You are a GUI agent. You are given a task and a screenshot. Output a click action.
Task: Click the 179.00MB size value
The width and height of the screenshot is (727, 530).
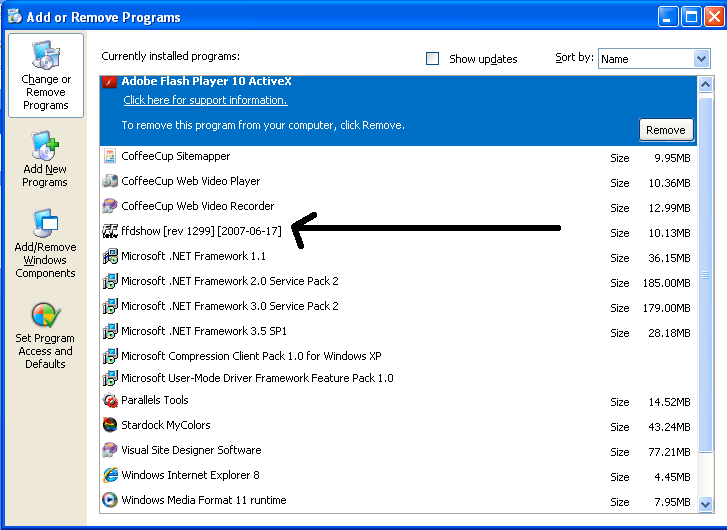tap(666, 308)
